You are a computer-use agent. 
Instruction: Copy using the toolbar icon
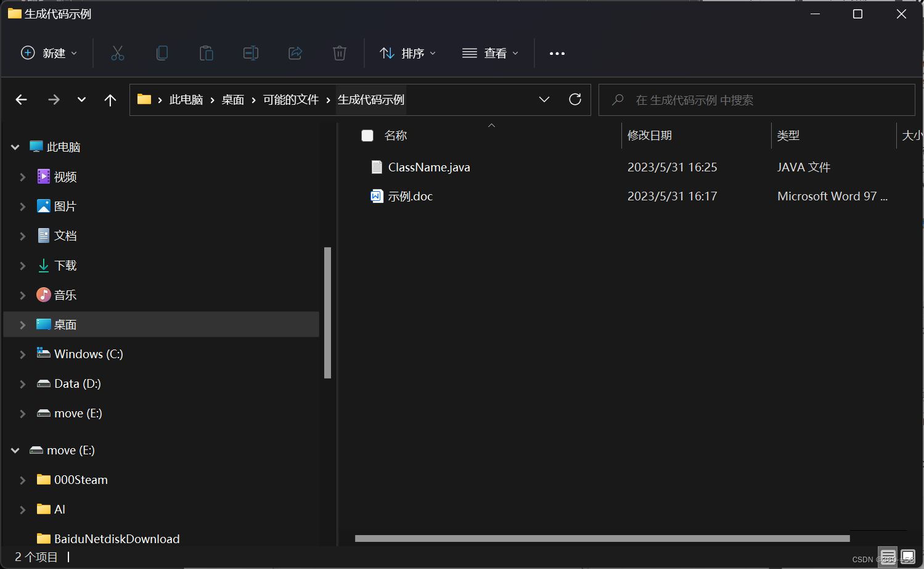click(x=162, y=53)
